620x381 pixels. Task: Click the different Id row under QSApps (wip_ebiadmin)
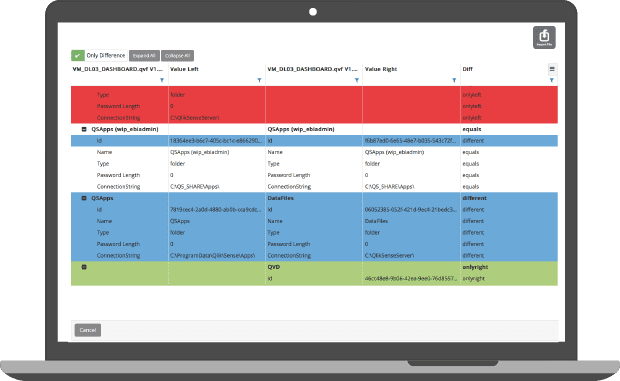(314, 141)
